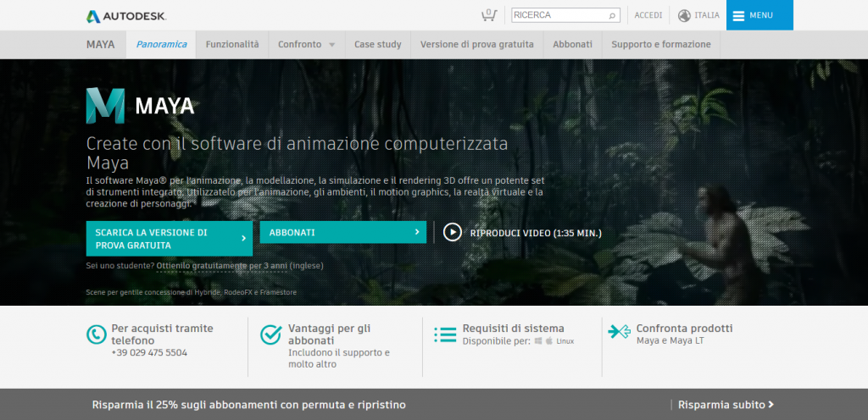868x420 pixels.
Task: Play the video via circular play icon
Action: 453,232
